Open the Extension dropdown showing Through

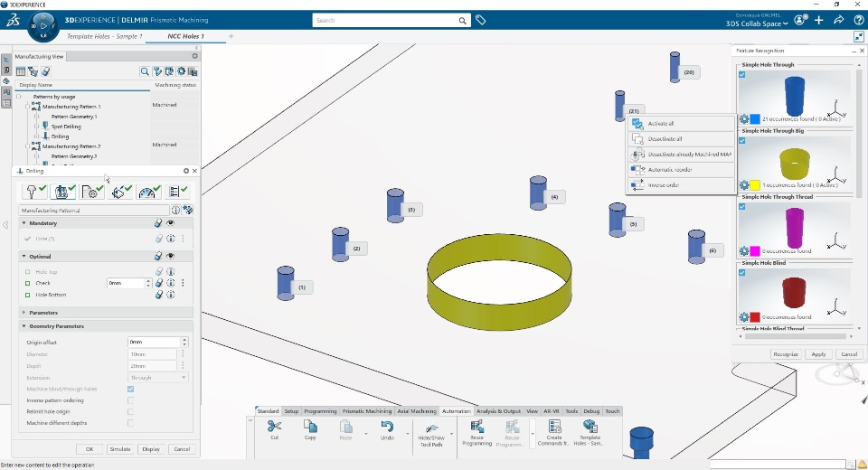pyautogui.click(x=157, y=378)
